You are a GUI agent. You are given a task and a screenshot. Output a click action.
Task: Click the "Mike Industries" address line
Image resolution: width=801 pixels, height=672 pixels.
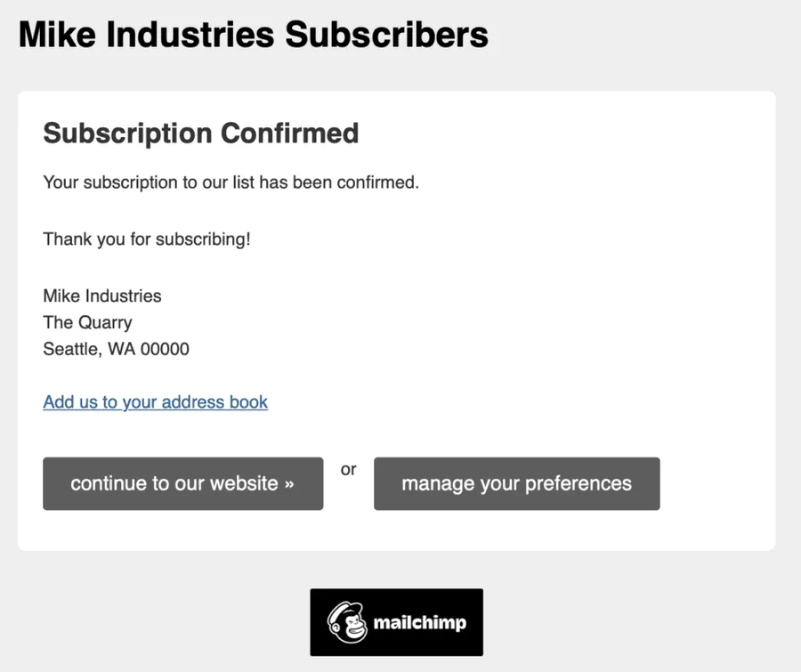[x=102, y=296]
